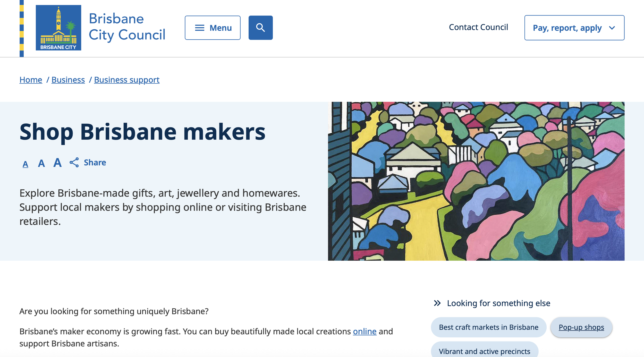Open Vibrant and active precincts
This screenshot has height=357, width=644.
pyautogui.click(x=484, y=351)
